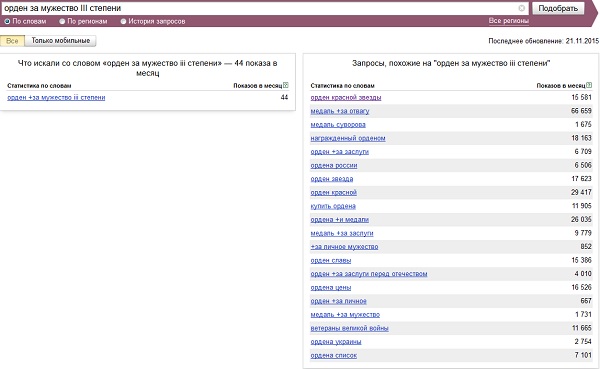This screenshot has width=600, height=369.
Task: Open link орден звезда
Action: [x=332, y=179]
